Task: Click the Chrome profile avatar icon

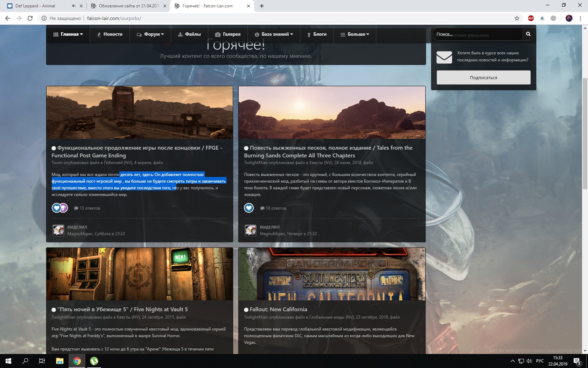Action: coord(569,18)
